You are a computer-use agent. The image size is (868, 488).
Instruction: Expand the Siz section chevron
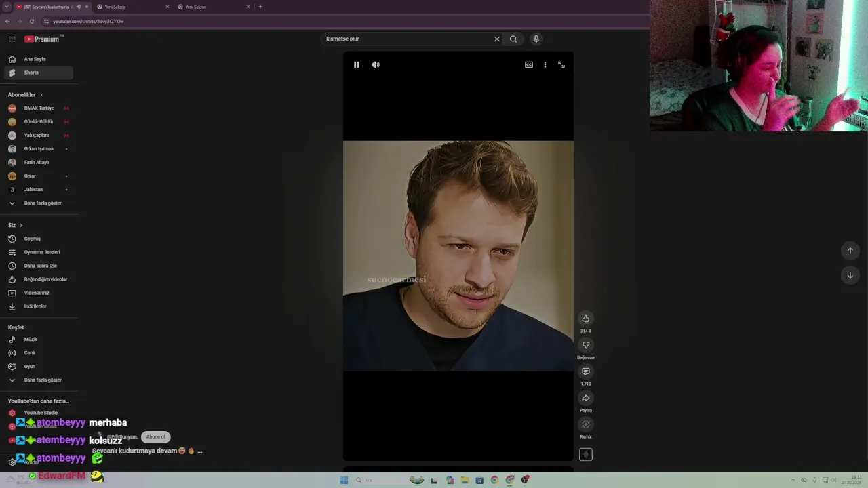tap(21, 225)
